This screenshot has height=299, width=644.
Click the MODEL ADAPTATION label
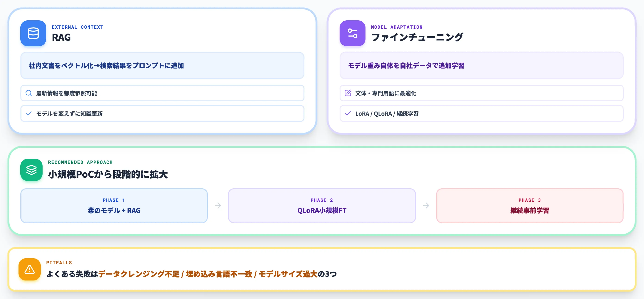(x=397, y=27)
